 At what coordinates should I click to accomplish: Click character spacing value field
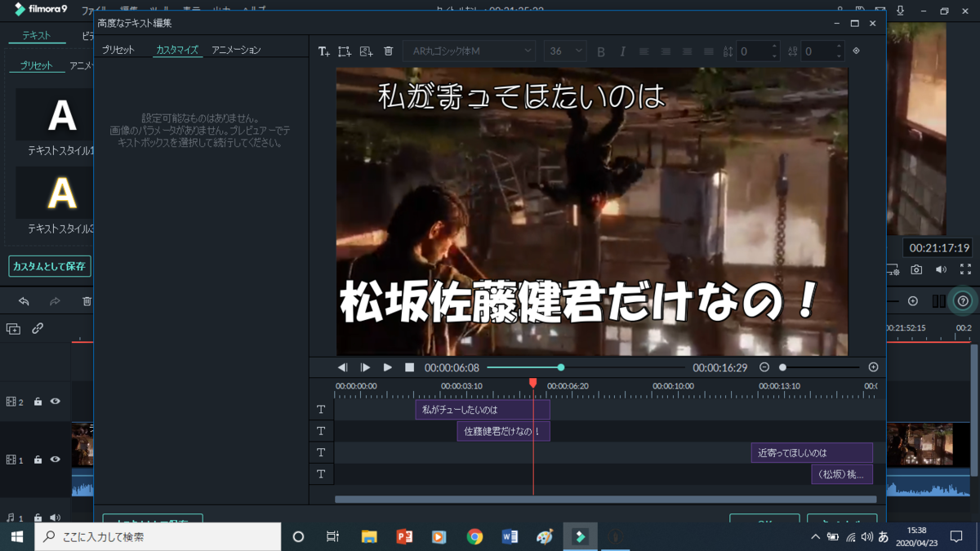tap(817, 51)
